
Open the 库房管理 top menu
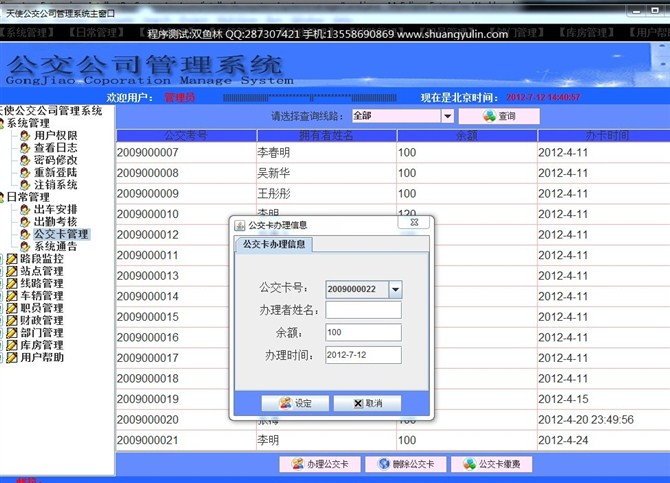[587, 32]
